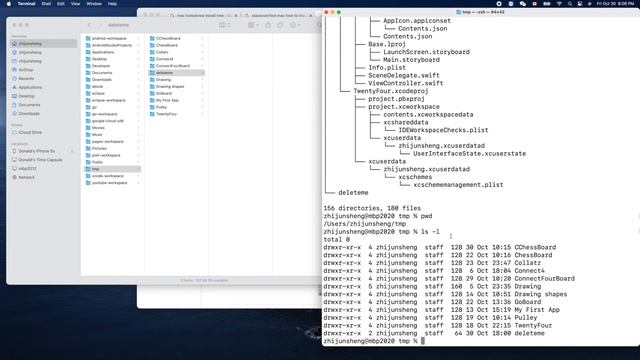Viewport: 640px width, 360px height.
Task: Open Finder group-by dropdown
Action: 253,25
